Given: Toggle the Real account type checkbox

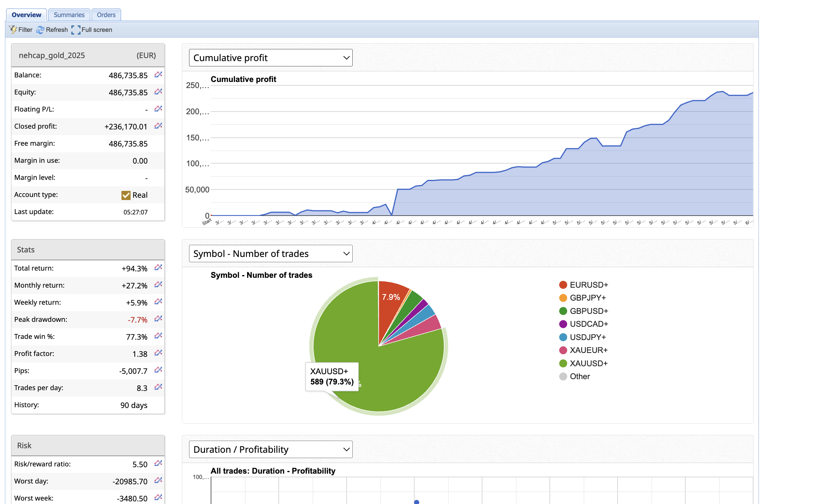Looking at the screenshot, I should tap(126, 195).
